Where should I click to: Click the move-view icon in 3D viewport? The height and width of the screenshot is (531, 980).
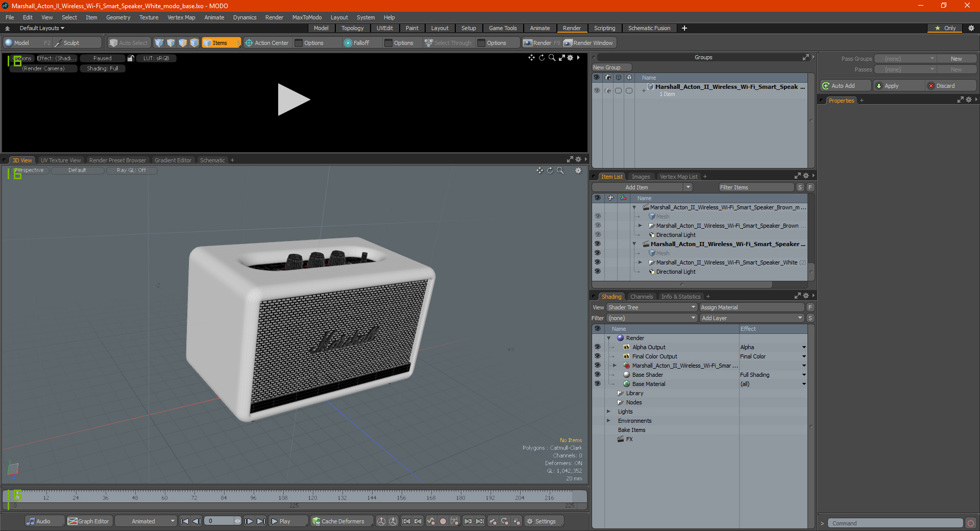pos(540,171)
